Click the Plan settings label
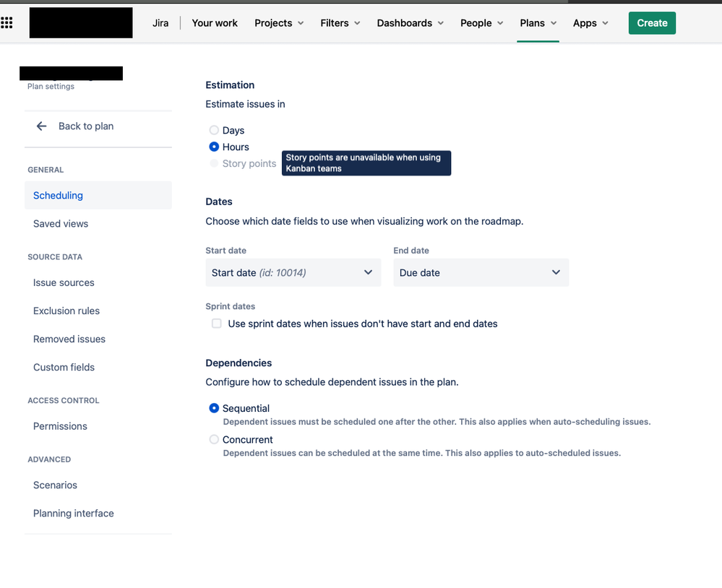This screenshot has width=722, height=588. (x=51, y=87)
